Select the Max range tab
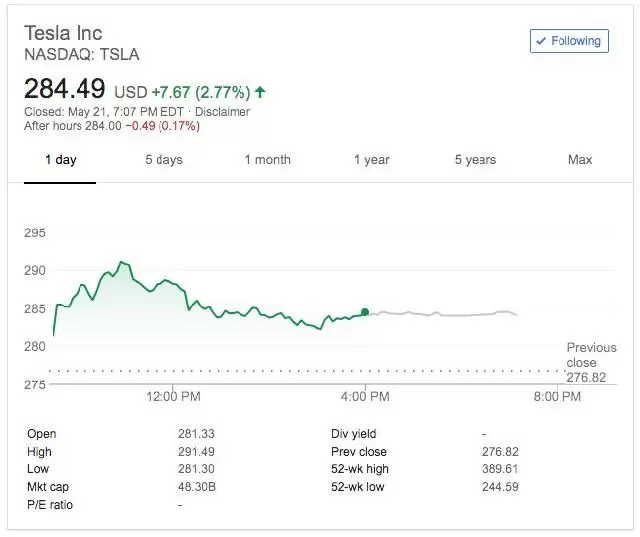The image size is (640, 537). click(x=580, y=160)
